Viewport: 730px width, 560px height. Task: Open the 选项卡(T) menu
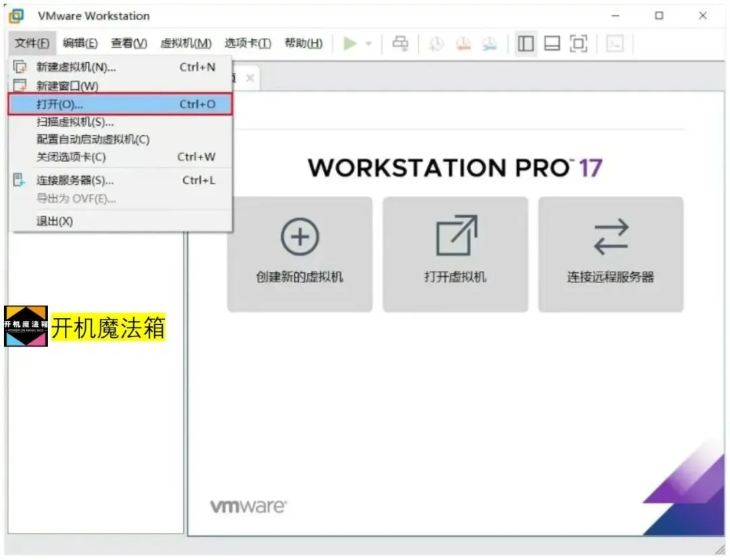(247, 43)
